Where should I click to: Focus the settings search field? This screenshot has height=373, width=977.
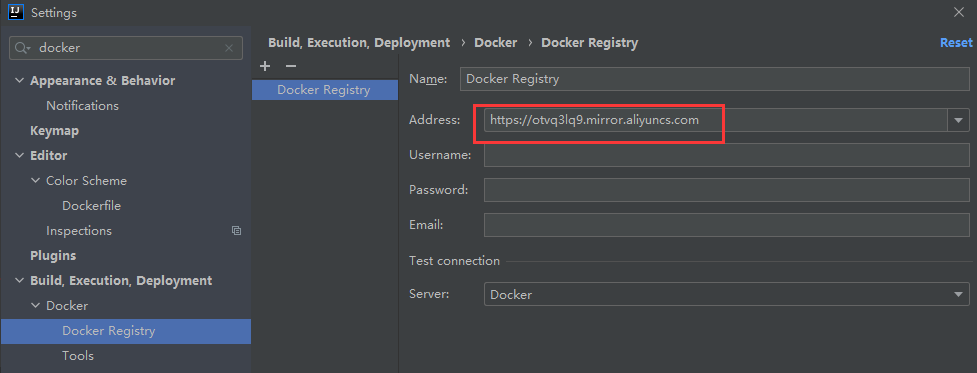click(126, 48)
